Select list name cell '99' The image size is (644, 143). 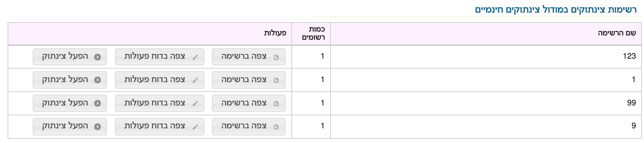coord(631,103)
